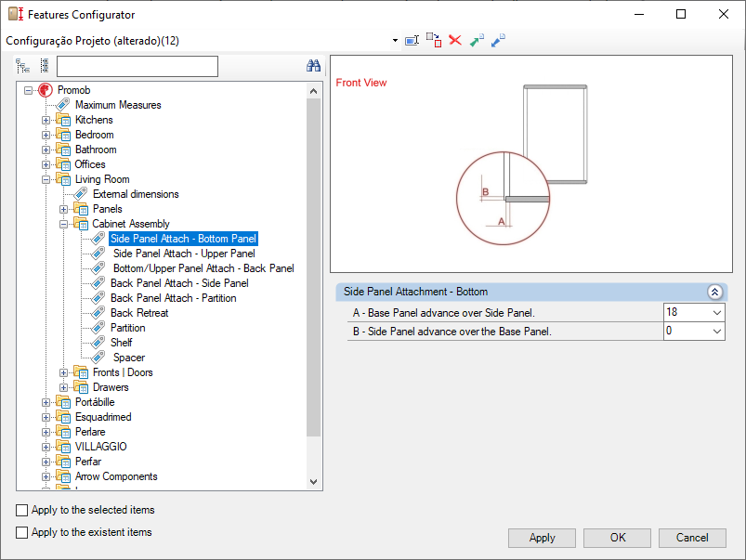746x560 pixels.
Task: Expand the Panels node
Action: 63,209
